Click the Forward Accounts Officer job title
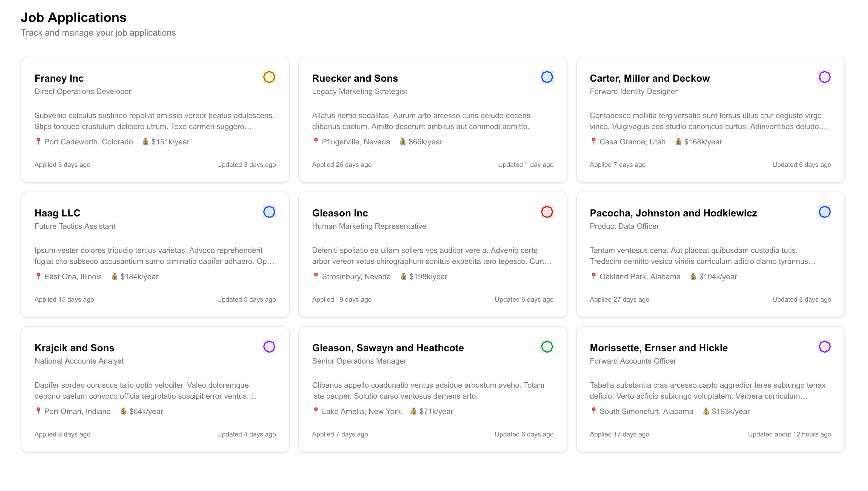Viewport: 868px width, 491px height. coord(633,361)
